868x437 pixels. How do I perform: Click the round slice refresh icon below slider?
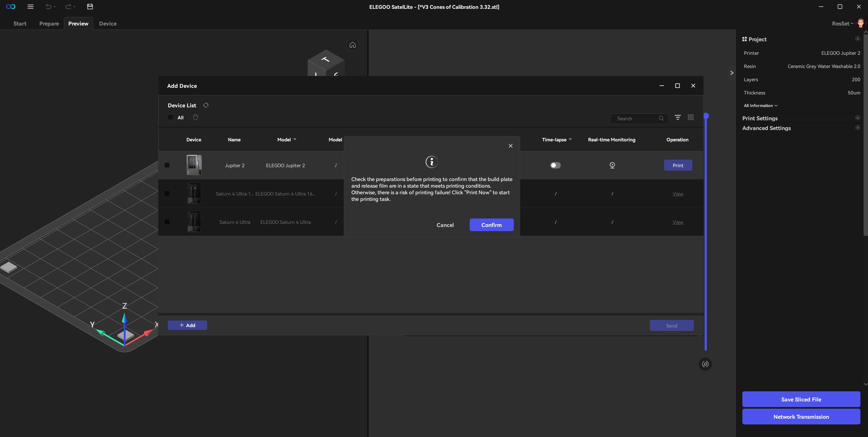point(705,364)
